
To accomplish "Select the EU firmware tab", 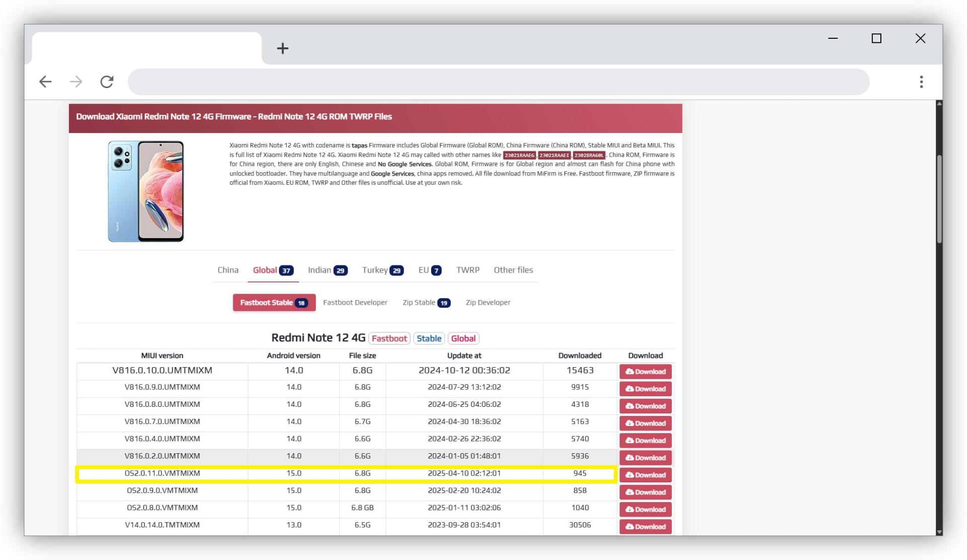I will click(430, 270).
